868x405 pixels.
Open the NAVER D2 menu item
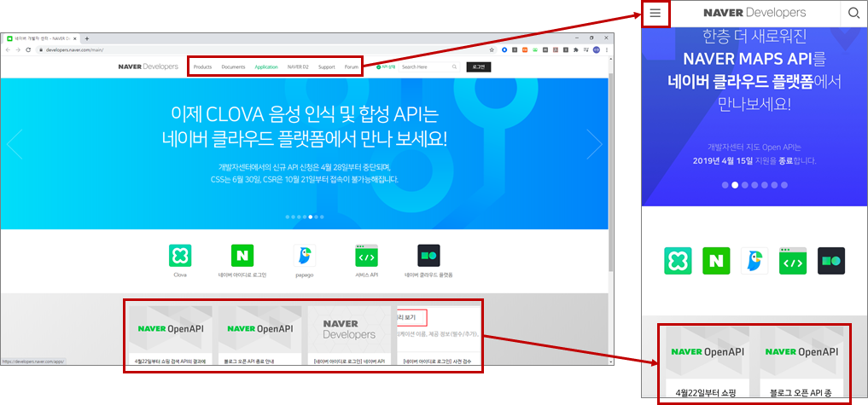coord(298,67)
